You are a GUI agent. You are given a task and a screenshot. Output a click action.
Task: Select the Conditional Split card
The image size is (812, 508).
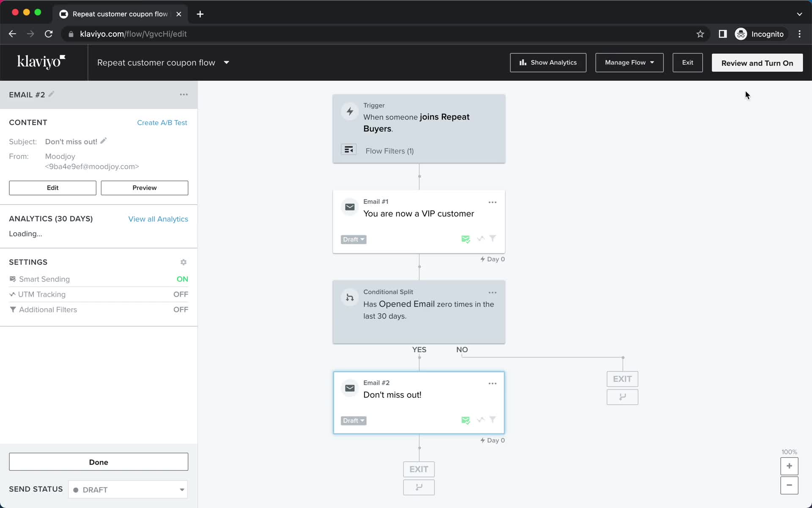(419, 312)
